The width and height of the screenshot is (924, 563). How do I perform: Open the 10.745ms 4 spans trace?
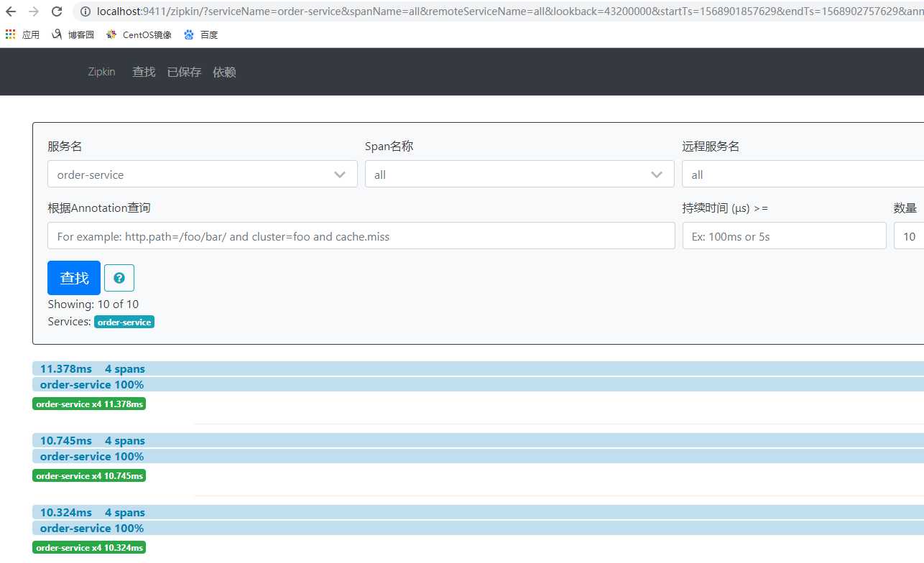[478, 440]
